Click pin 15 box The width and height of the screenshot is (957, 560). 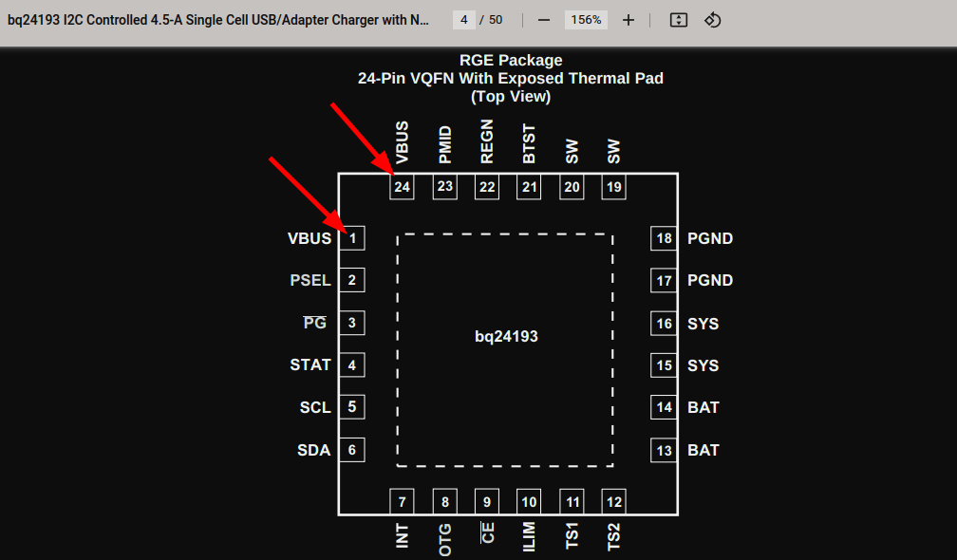664,365
